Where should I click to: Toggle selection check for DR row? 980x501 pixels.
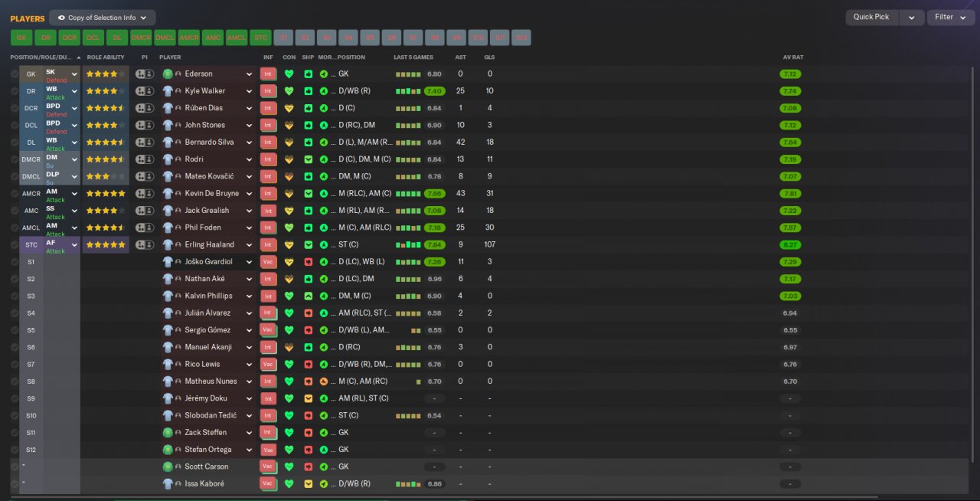15,91
